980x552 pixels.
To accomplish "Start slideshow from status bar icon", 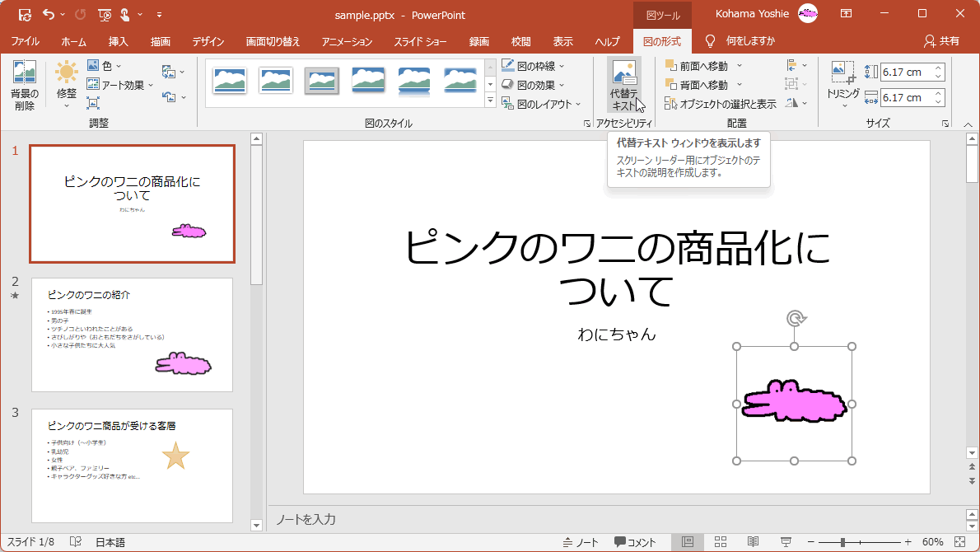I will pos(786,542).
